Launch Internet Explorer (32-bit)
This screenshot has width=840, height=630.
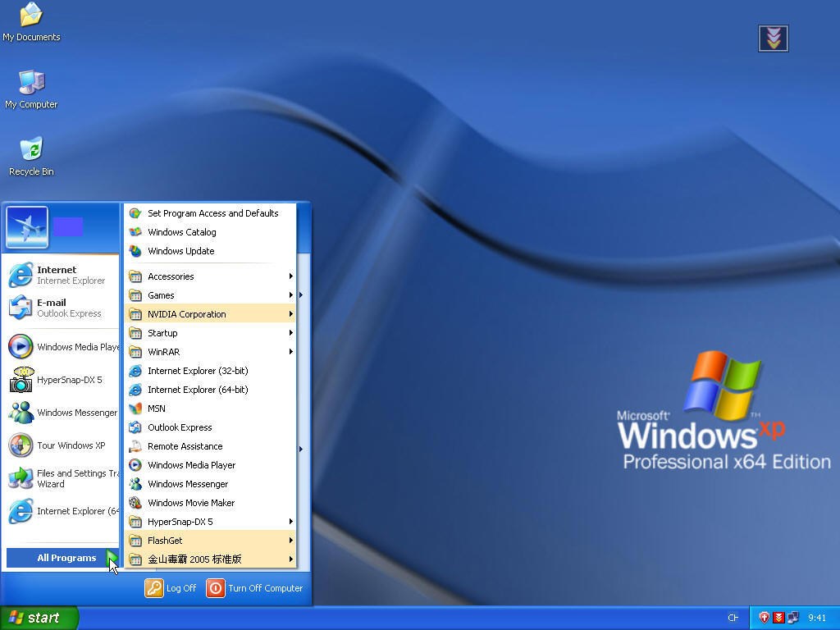click(210, 371)
